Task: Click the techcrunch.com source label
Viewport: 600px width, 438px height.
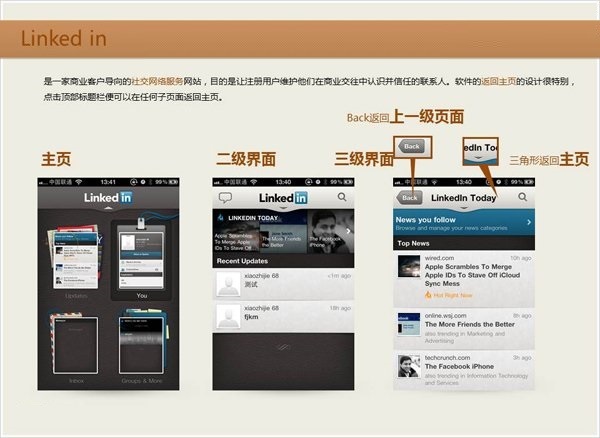Action: tap(447, 358)
